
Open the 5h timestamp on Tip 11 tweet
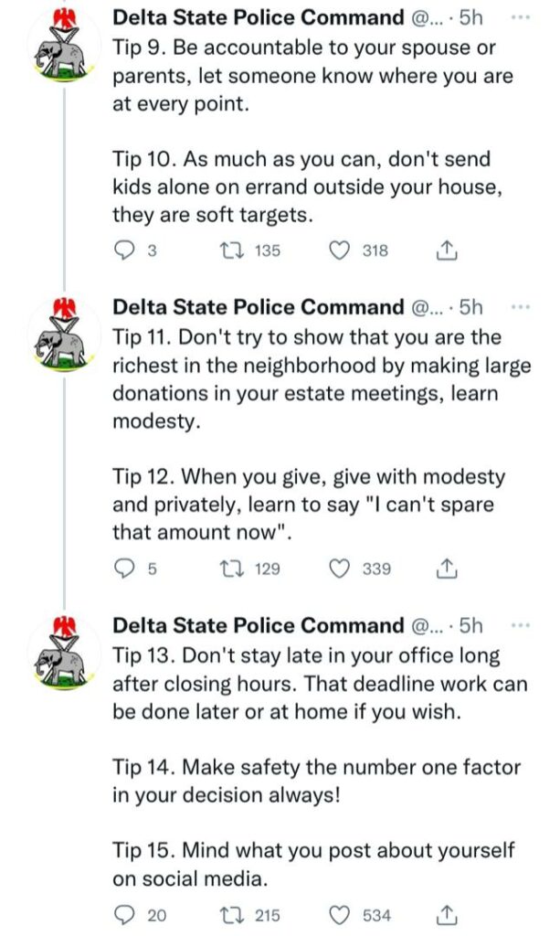coord(471,307)
